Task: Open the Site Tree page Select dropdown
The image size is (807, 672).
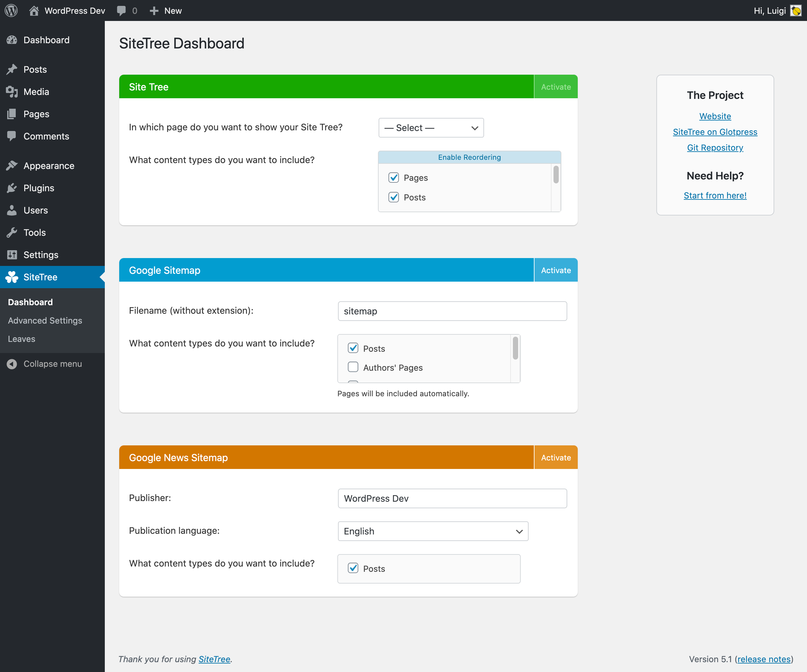Action: coord(431,128)
